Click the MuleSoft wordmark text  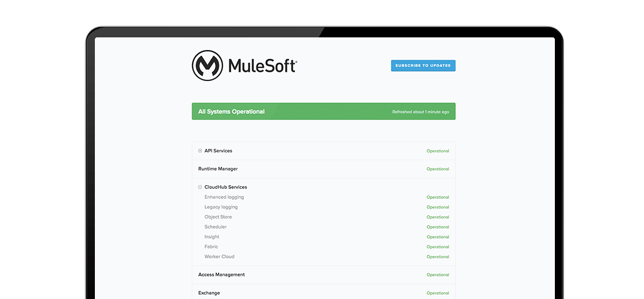pyautogui.click(x=262, y=66)
